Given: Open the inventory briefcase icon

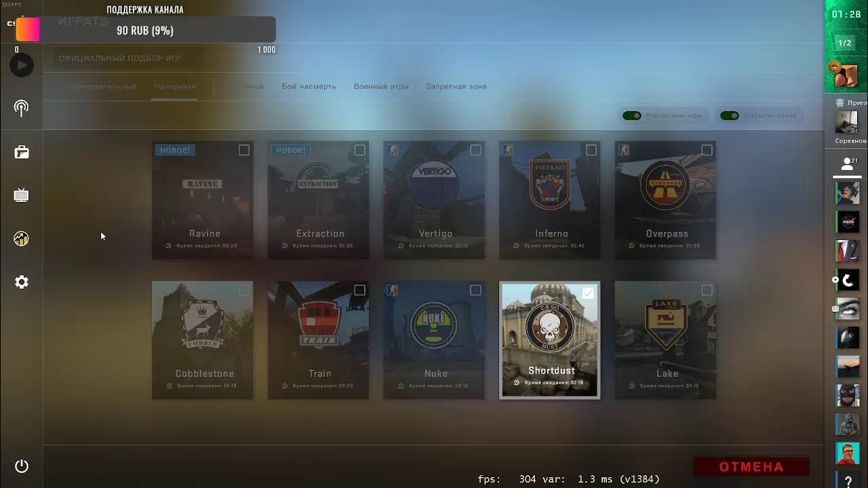Looking at the screenshot, I should click(x=22, y=152).
